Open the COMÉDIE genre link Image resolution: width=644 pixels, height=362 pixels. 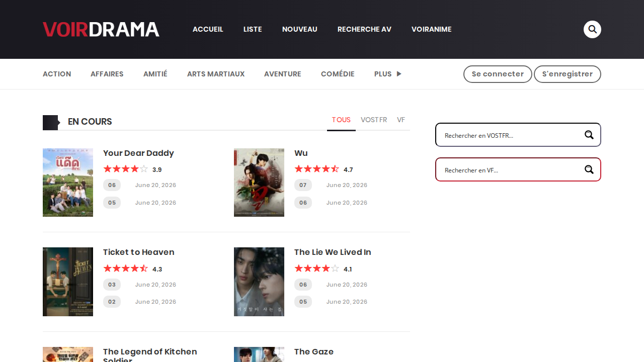[x=338, y=74]
